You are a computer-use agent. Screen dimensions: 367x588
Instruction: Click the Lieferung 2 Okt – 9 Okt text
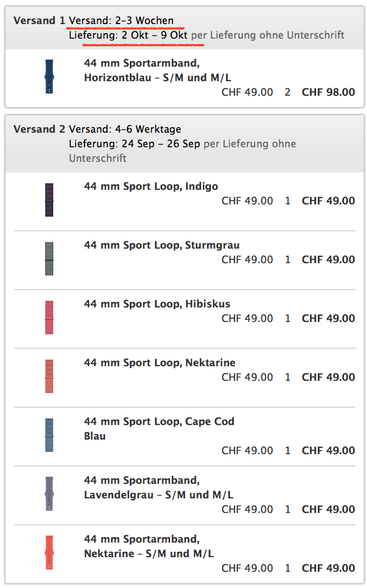tap(128, 35)
